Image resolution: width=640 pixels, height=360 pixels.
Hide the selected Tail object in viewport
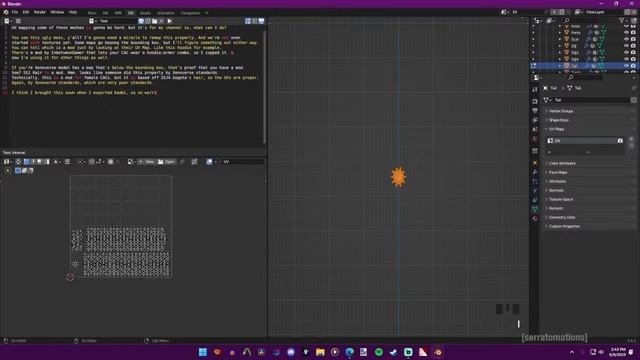(626, 66)
